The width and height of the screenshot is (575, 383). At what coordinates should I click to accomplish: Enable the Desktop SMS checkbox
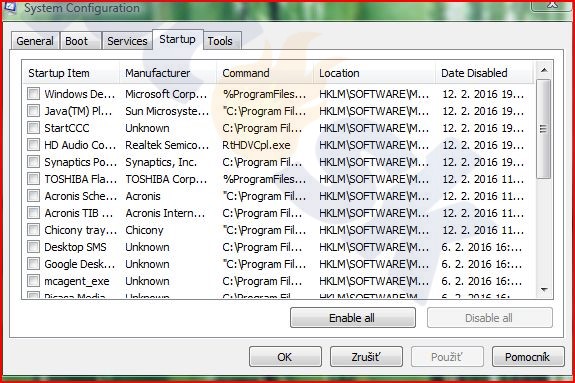click(33, 247)
